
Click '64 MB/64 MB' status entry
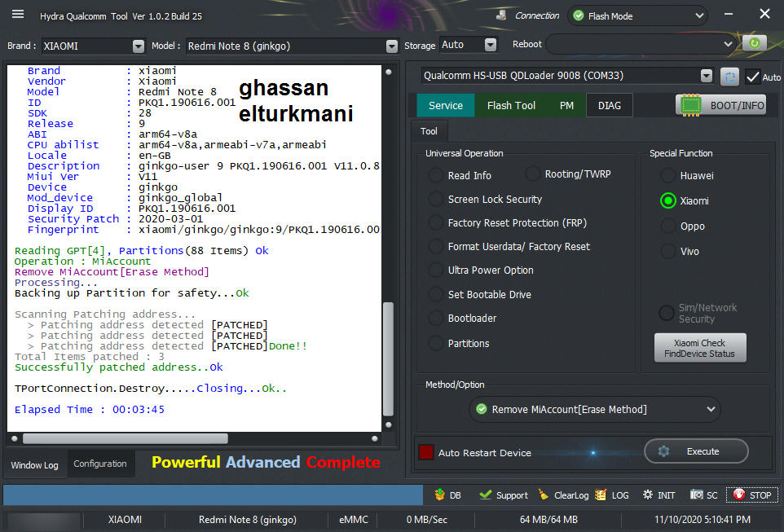coord(548,520)
